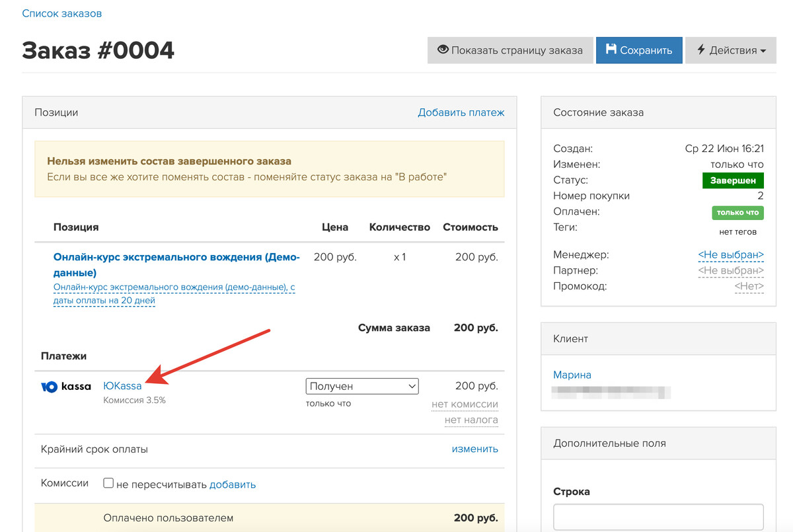Click изменить for Крайний срок оплаты
Screen dimensions: 793x532
point(474,449)
